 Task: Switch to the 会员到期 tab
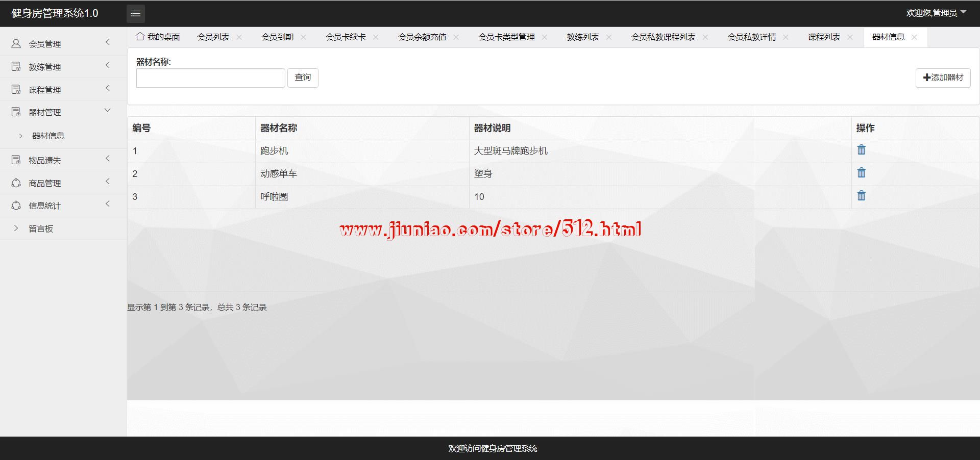click(278, 37)
